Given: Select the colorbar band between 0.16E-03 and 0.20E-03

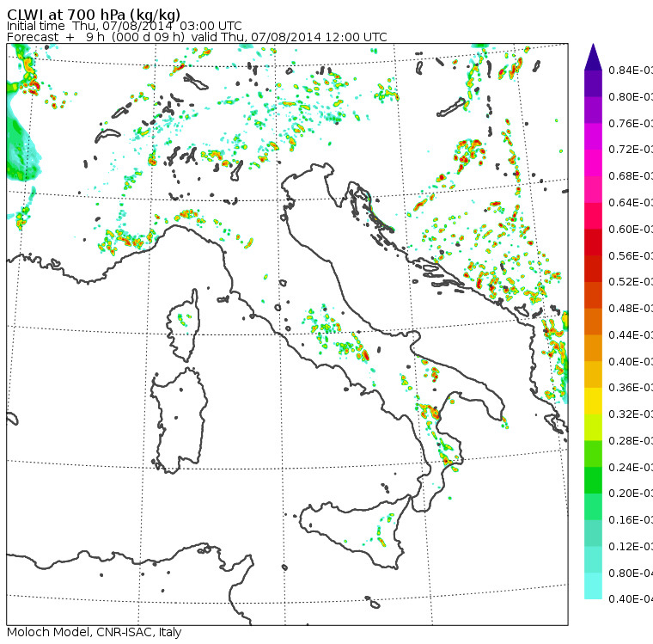Looking at the screenshot, I should pyautogui.click(x=593, y=506).
